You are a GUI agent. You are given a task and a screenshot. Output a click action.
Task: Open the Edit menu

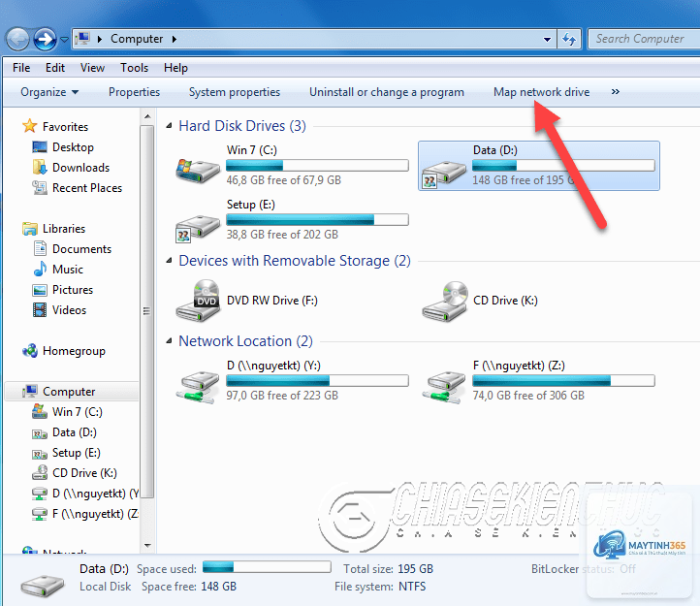(55, 68)
